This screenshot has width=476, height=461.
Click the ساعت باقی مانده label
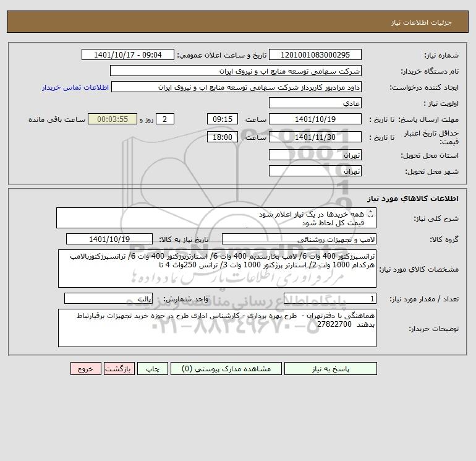coord(57,119)
